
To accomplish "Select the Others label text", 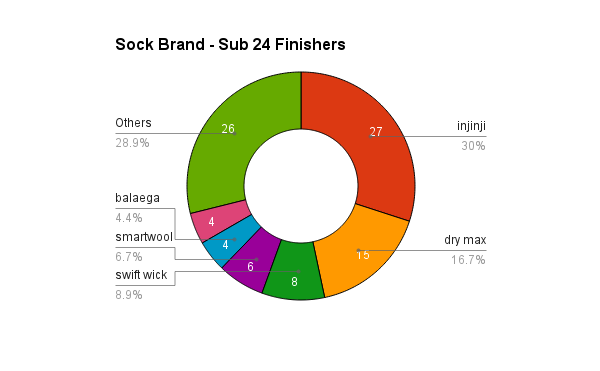I will [133, 123].
